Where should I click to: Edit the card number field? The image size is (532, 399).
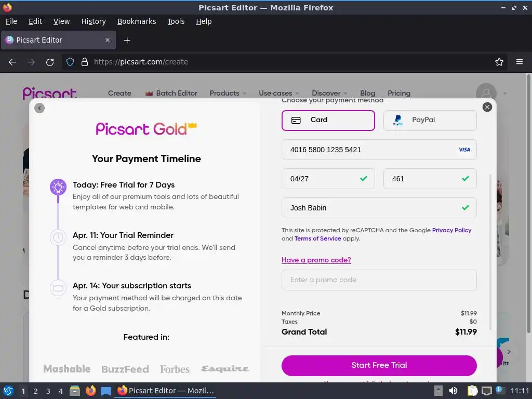click(x=379, y=150)
